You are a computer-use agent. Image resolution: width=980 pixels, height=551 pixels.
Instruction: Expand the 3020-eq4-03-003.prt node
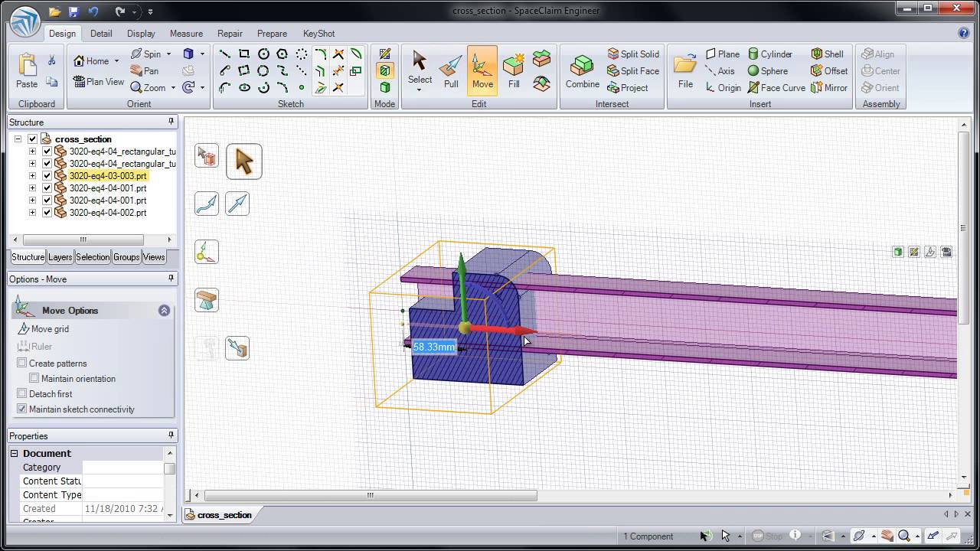(x=32, y=175)
